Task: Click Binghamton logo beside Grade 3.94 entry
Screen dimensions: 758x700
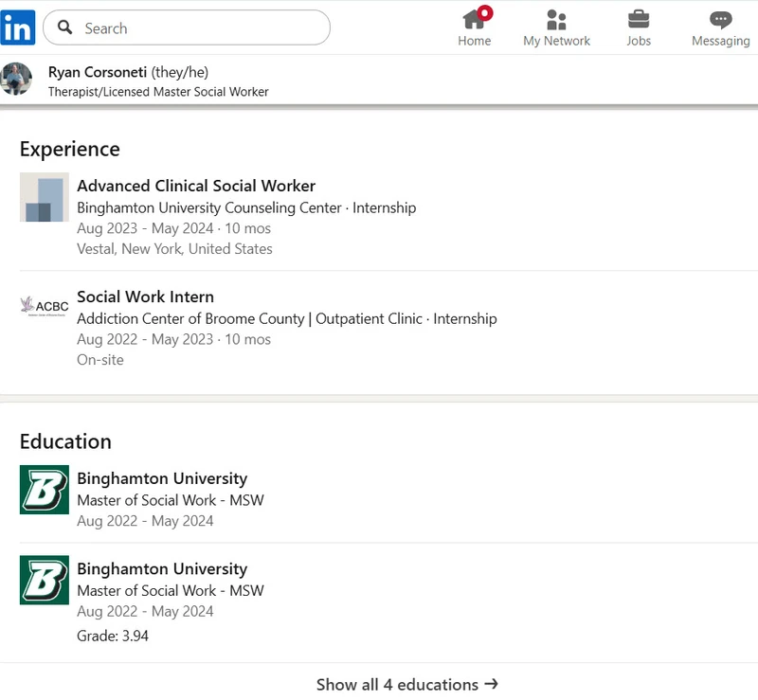Action: (45, 580)
